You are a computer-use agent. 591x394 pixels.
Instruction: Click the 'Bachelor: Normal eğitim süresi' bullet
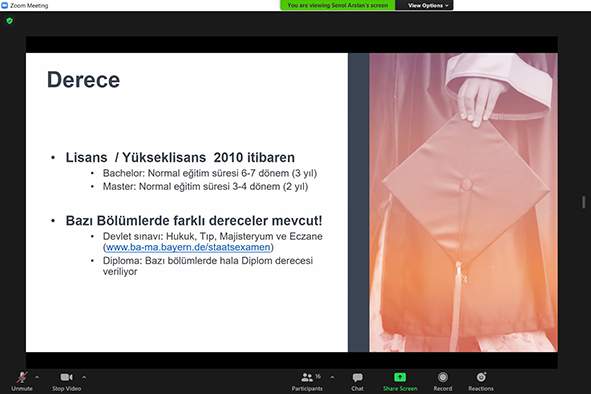click(x=210, y=173)
